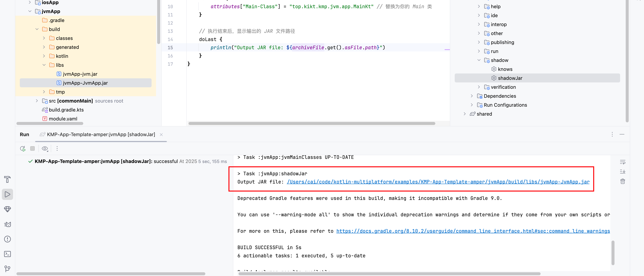The height and width of the screenshot is (276, 644).
Task: Expand the generated folder
Action: tap(44, 47)
